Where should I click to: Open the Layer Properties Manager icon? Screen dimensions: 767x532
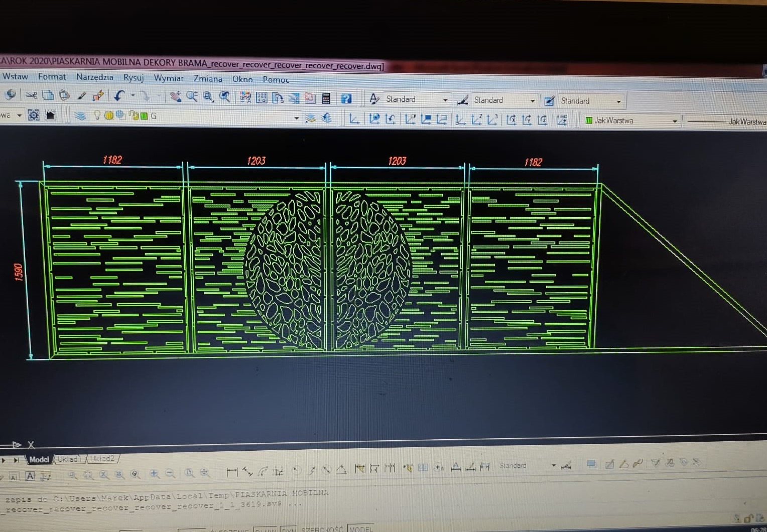[80, 116]
